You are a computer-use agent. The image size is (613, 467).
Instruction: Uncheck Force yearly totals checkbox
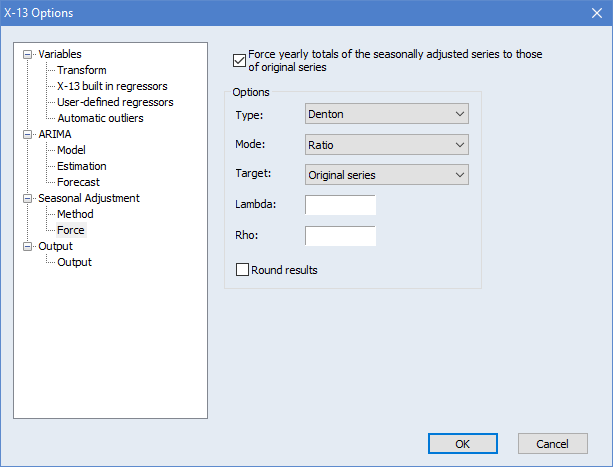pyautogui.click(x=238, y=59)
